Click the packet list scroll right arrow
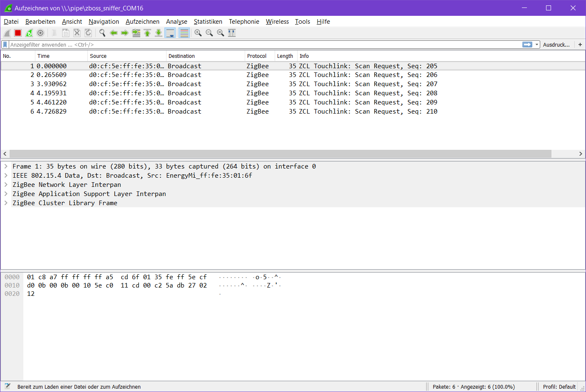Screen dimensions: 586x392 [x=581, y=154]
